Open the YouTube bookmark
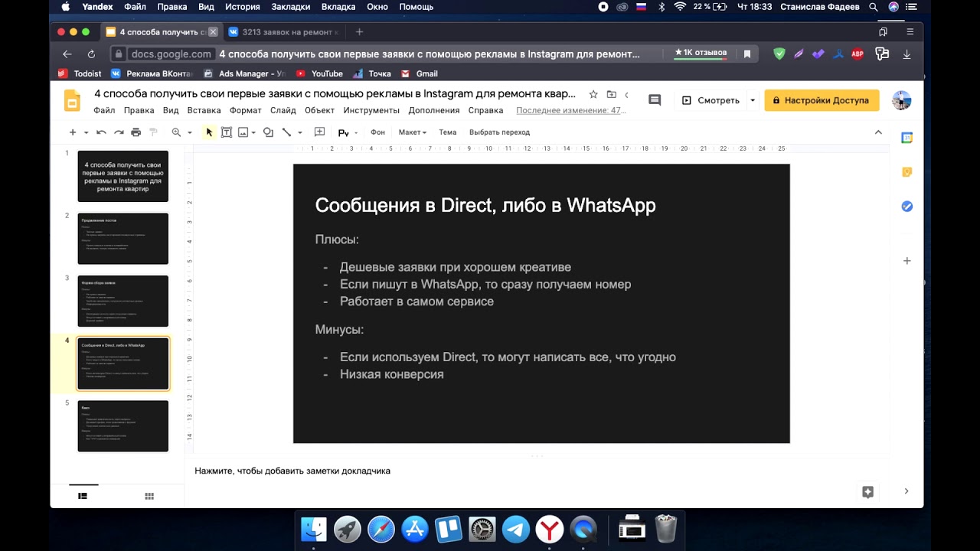Image resolution: width=980 pixels, height=551 pixels. click(x=319, y=73)
